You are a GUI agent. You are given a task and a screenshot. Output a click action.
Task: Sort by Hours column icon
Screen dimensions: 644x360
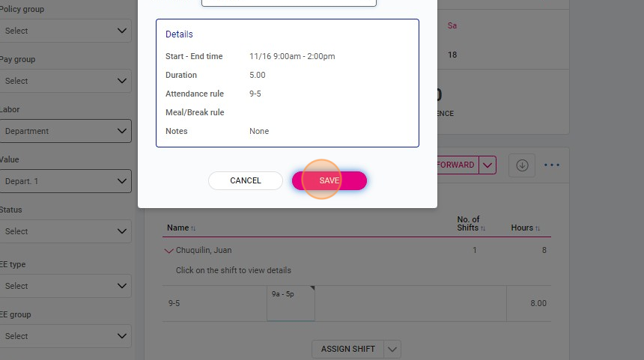click(x=538, y=228)
